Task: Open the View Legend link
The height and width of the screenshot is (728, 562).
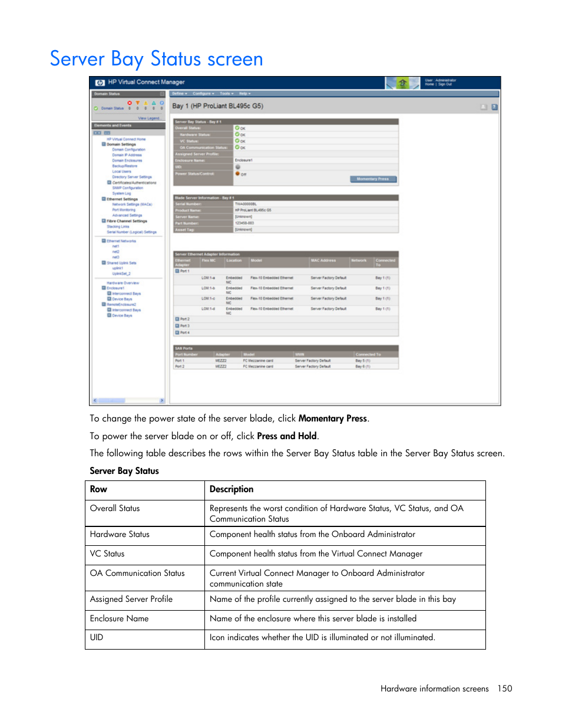Action: coord(149,118)
